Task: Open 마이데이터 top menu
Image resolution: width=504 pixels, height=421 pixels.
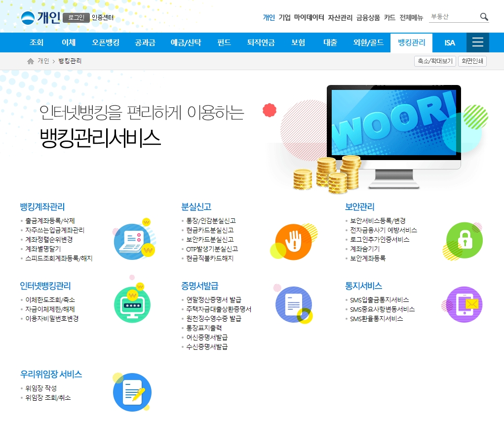Action: pyautogui.click(x=309, y=17)
